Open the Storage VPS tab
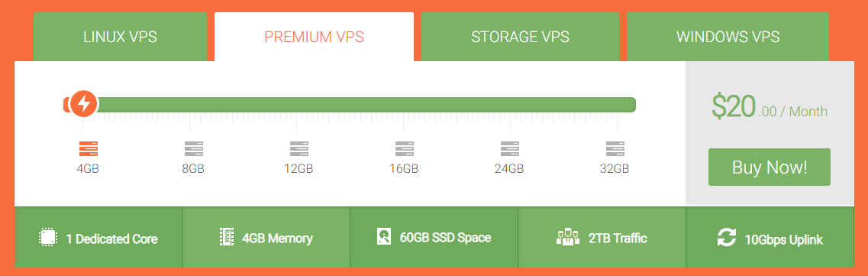This screenshot has height=276, width=868. [521, 37]
